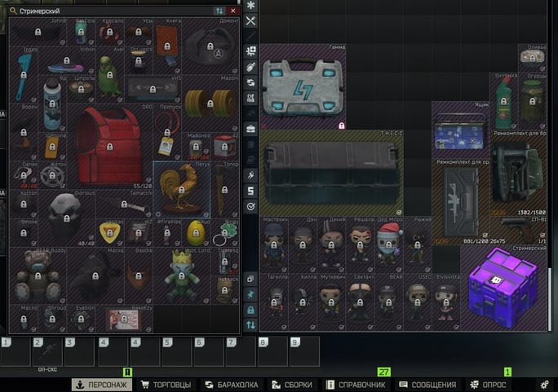Click the briefcase containers filter icon
Image resolution: width=558 pixels, height=392 pixels.
[251, 128]
